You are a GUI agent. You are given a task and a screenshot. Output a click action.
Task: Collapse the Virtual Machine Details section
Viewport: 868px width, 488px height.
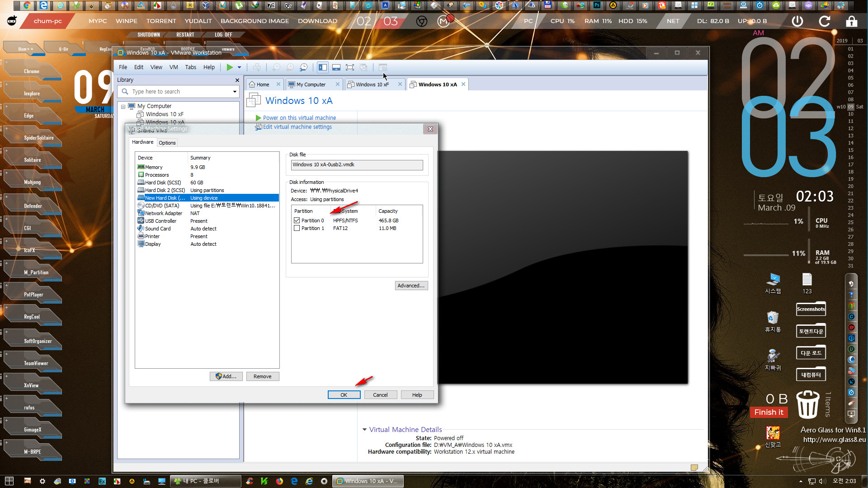[x=364, y=430]
